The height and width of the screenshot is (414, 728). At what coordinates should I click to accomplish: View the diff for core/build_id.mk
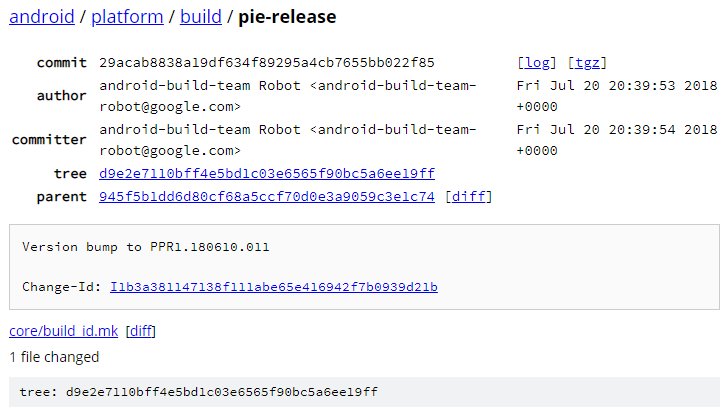click(141, 331)
